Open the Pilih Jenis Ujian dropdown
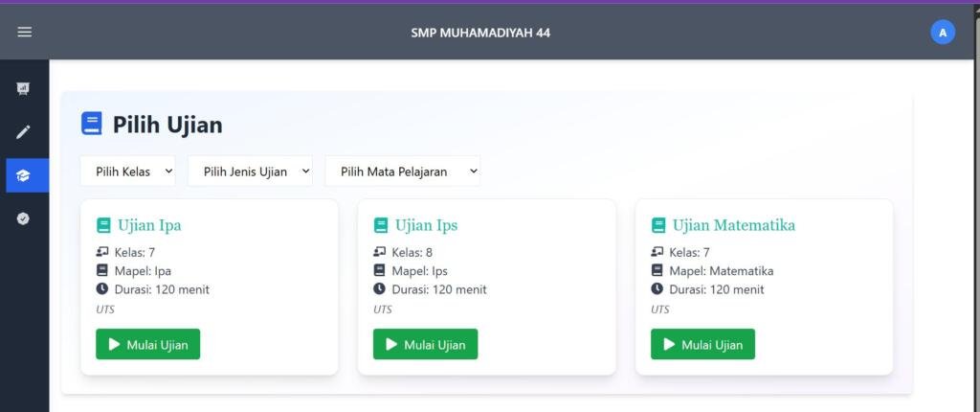The height and width of the screenshot is (412, 980). coord(250,172)
